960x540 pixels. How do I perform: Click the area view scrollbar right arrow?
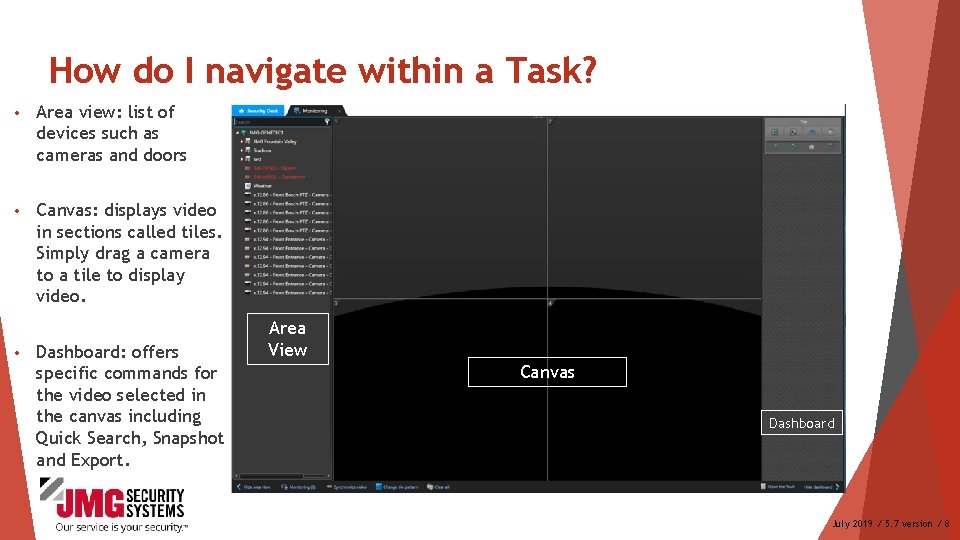[x=328, y=476]
